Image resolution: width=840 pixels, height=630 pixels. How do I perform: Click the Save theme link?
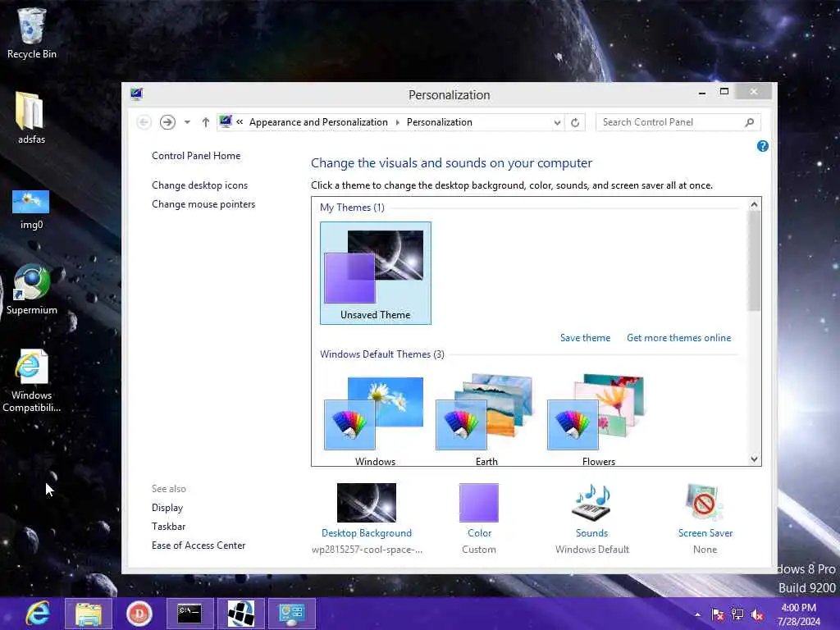[585, 337]
